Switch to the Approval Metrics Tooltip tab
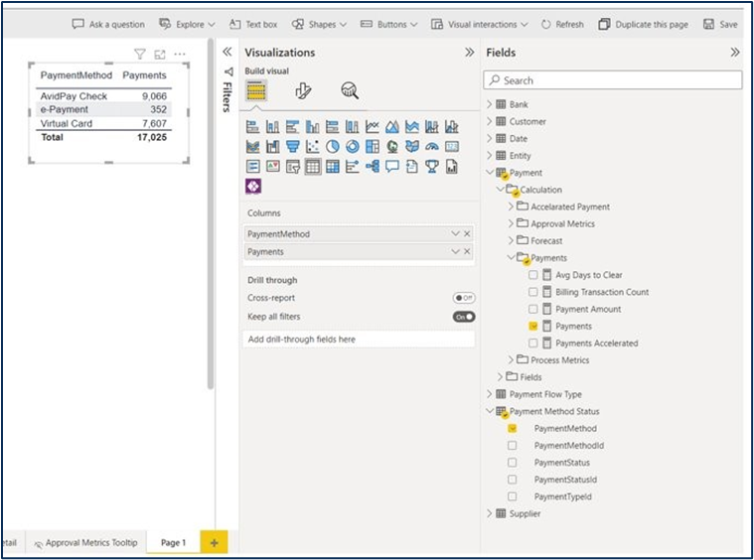 [86, 543]
